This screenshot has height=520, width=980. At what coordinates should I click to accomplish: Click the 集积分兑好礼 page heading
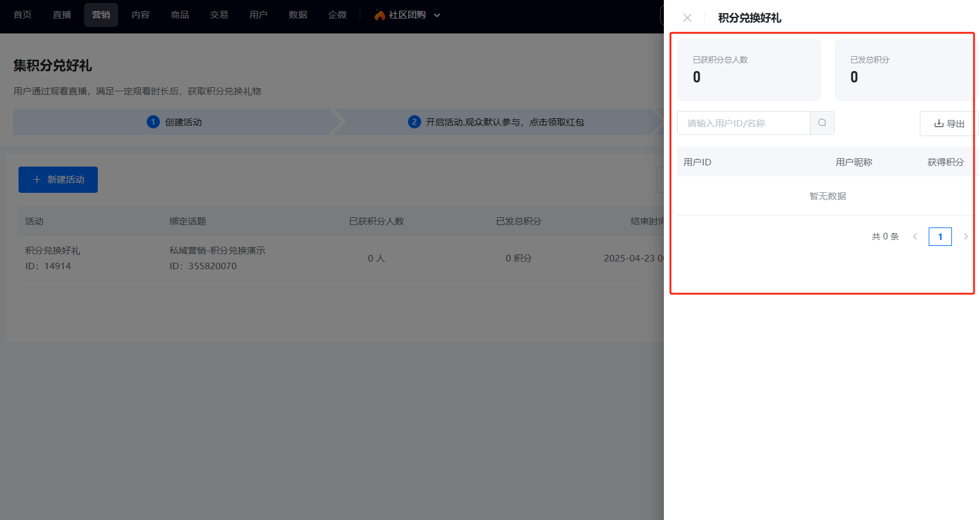point(52,66)
